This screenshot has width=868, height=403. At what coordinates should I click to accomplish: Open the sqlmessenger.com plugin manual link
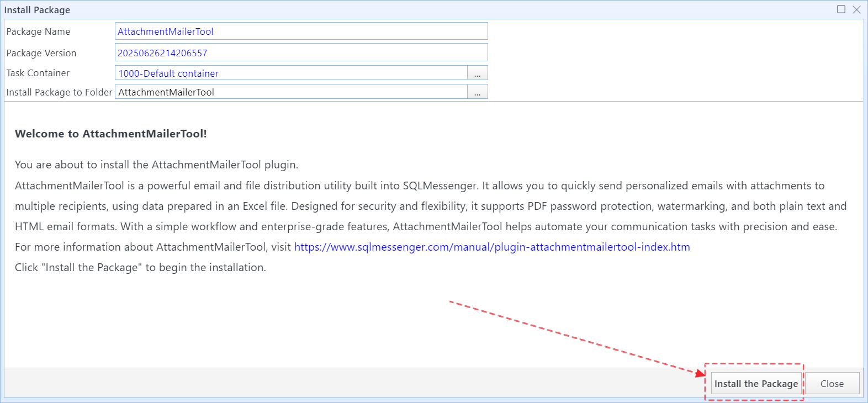point(492,247)
